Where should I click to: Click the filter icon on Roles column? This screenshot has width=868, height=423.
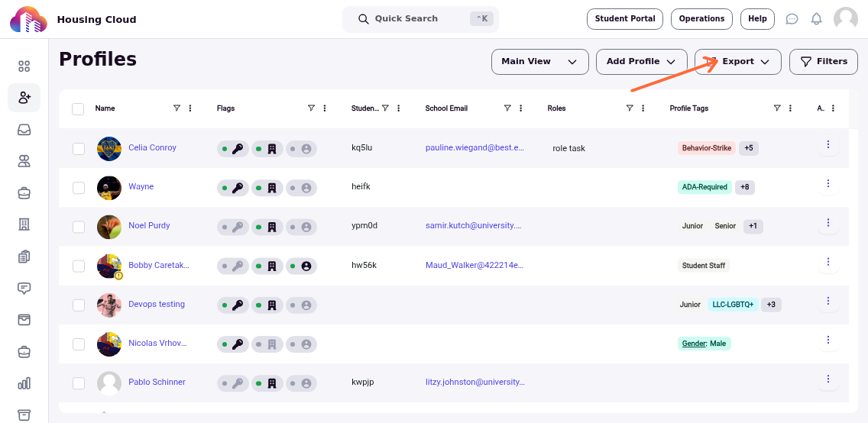click(630, 108)
